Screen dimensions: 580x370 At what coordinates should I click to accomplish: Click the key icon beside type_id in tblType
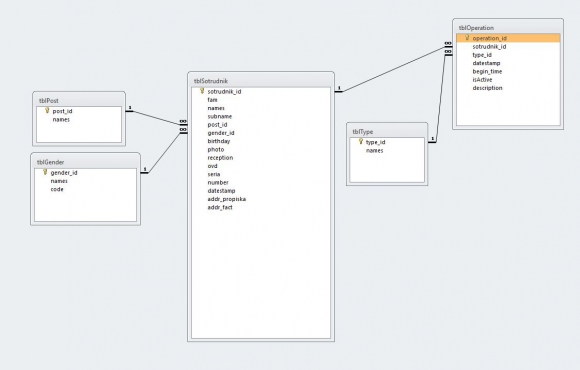[x=361, y=141]
